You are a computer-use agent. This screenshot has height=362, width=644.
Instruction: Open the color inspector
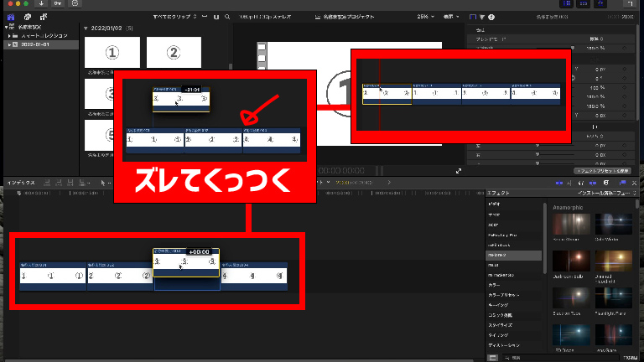(x=482, y=18)
